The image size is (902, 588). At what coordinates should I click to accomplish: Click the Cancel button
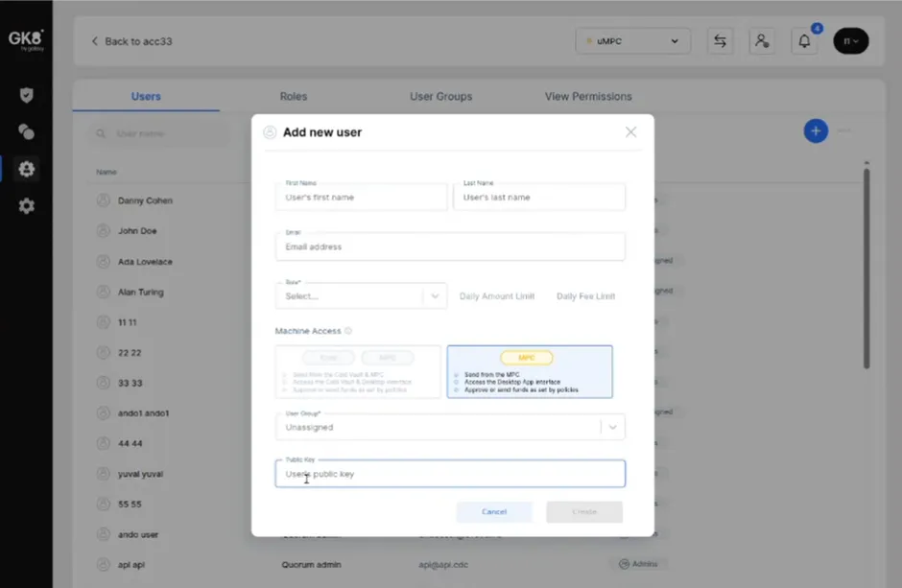tap(494, 511)
